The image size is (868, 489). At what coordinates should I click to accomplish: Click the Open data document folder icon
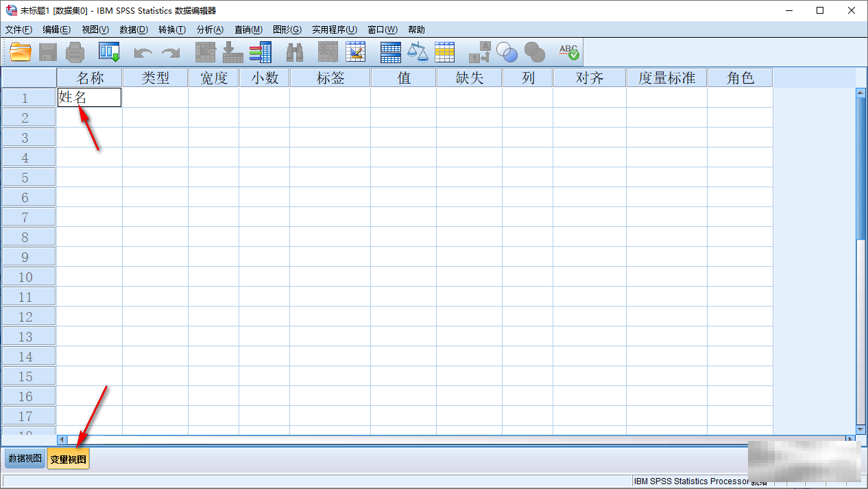21,52
